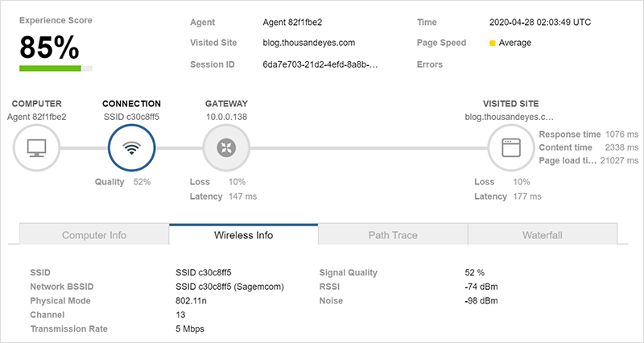Click the RSSI value -74 dBm
This screenshot has height=343, width=644.
pyautogui.click(x=475, y=287)
